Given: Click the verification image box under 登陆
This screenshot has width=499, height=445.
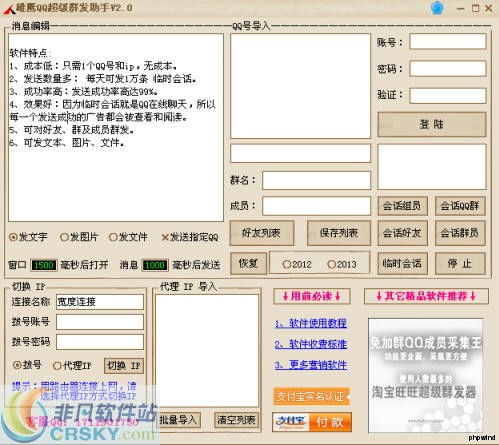Looking at the screenshot, I should (x=432, y=167).
